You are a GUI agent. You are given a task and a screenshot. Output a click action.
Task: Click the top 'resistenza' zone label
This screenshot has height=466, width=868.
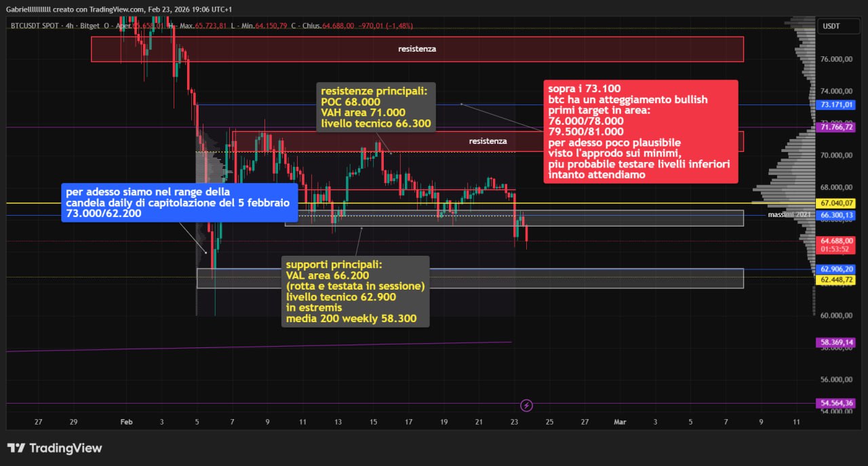point(417,49)
